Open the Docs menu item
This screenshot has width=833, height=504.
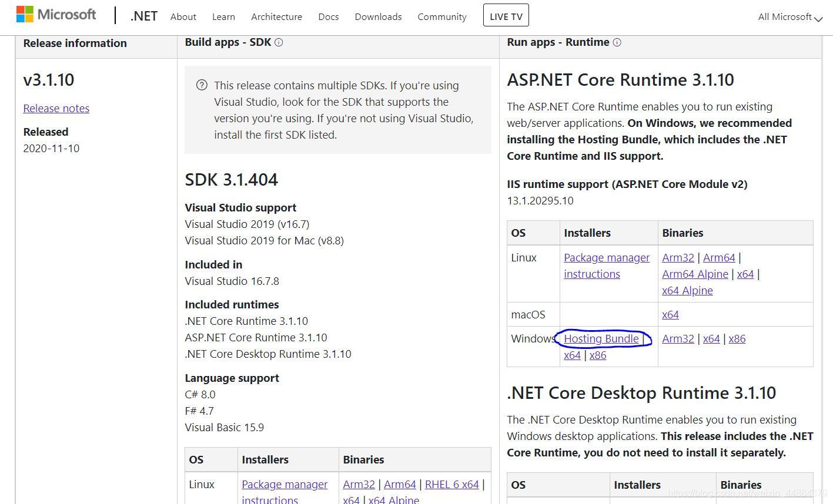pos(329,16)
